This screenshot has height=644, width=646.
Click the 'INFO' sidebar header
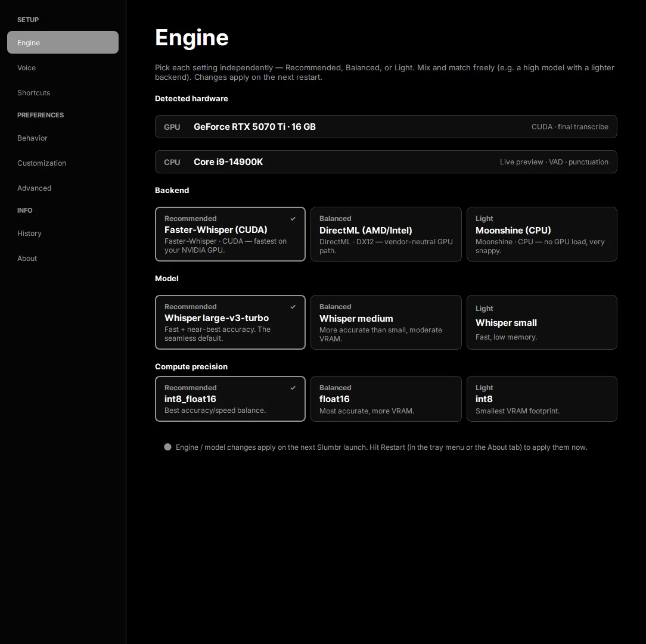pos(24,210)
